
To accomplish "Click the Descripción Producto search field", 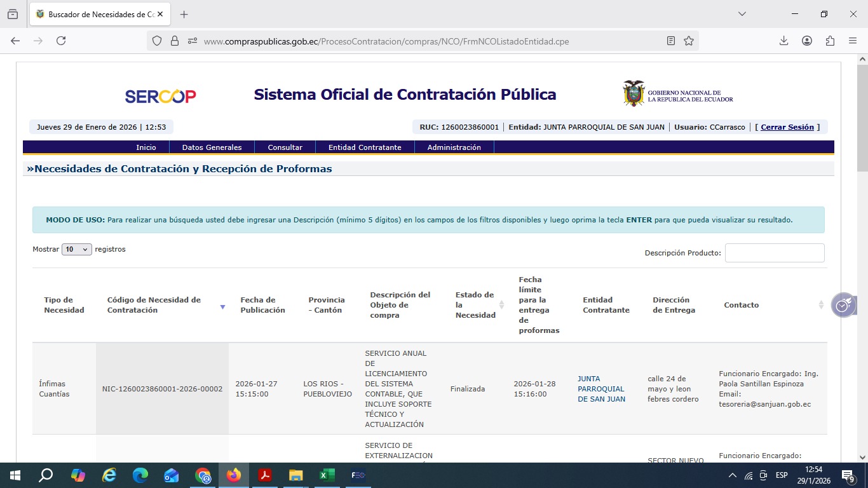I will [774, 253].
